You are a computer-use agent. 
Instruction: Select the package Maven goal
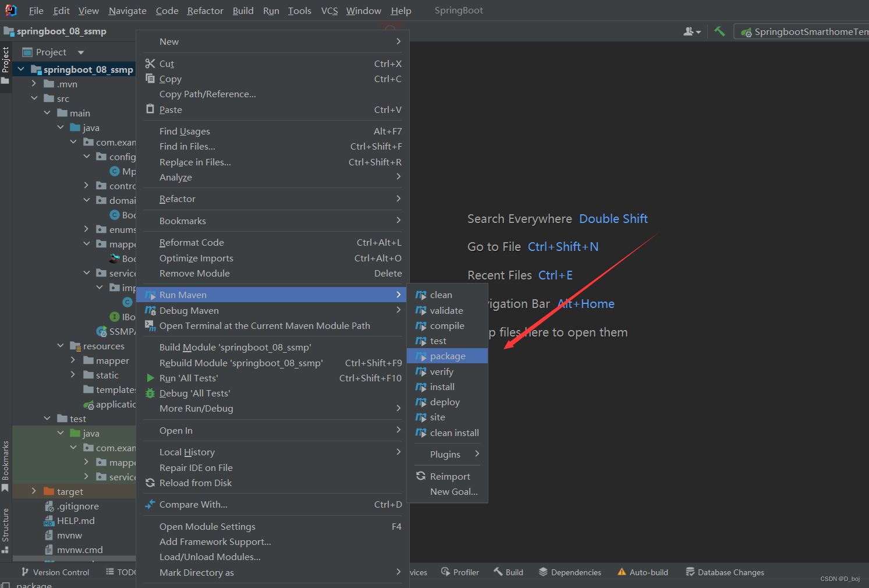[447, 356]
